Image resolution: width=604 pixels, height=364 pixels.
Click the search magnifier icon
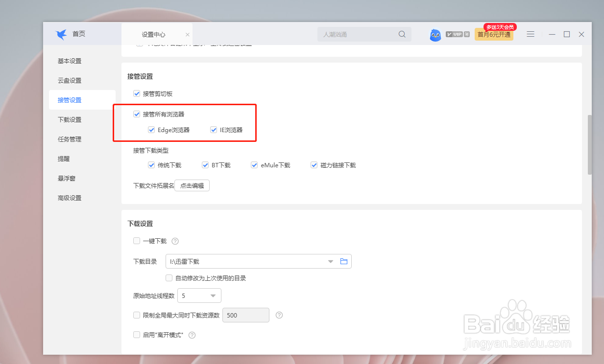click(x=402, y=34)
